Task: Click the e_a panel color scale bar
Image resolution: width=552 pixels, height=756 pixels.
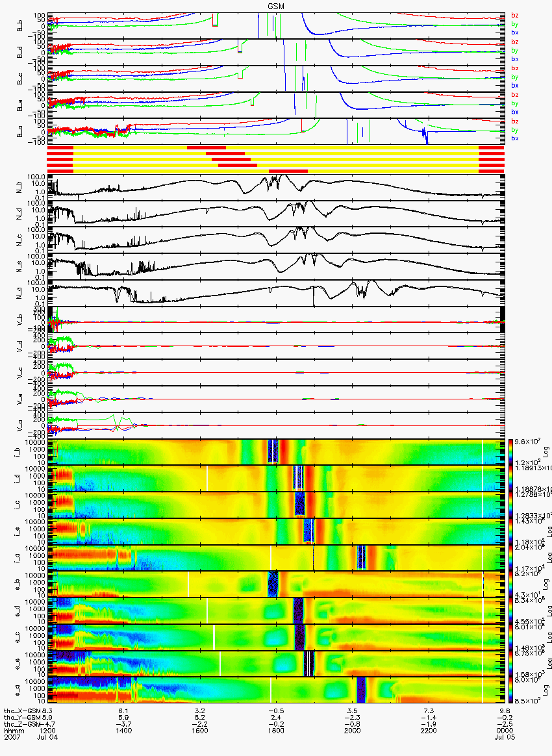Action: (x=510, y=691)
